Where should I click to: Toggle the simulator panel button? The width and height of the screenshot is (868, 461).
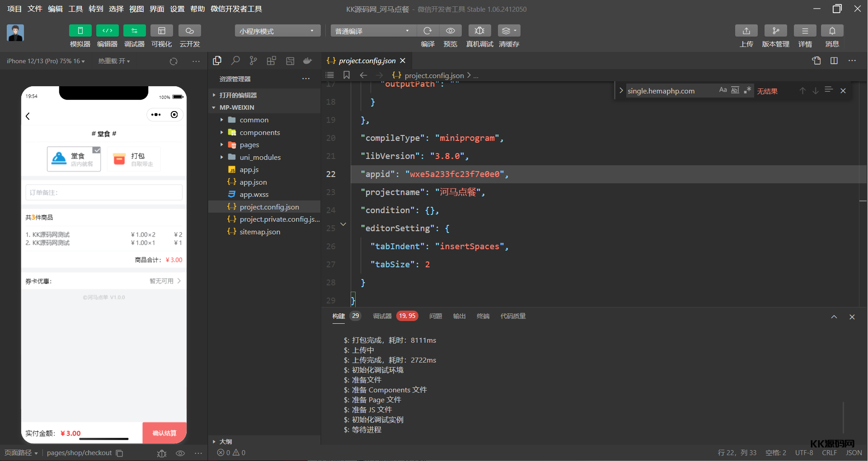coord(80,31)
